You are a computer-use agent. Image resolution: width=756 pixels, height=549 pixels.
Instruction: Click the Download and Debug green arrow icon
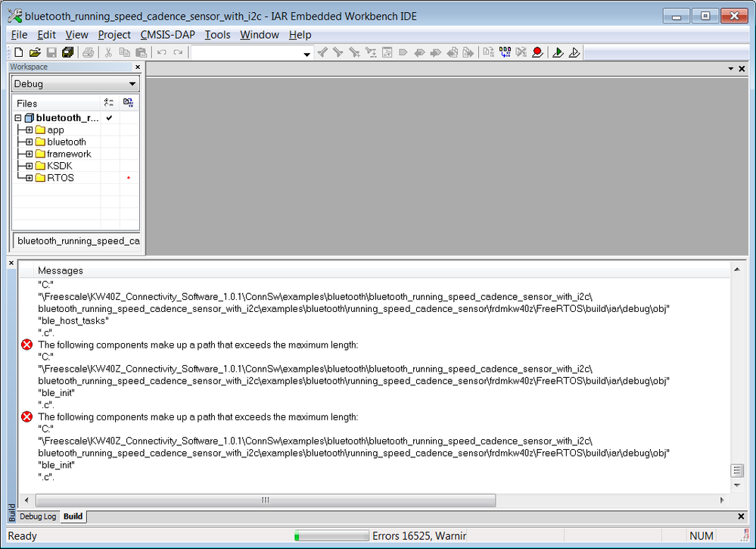[x=558, y=52]
